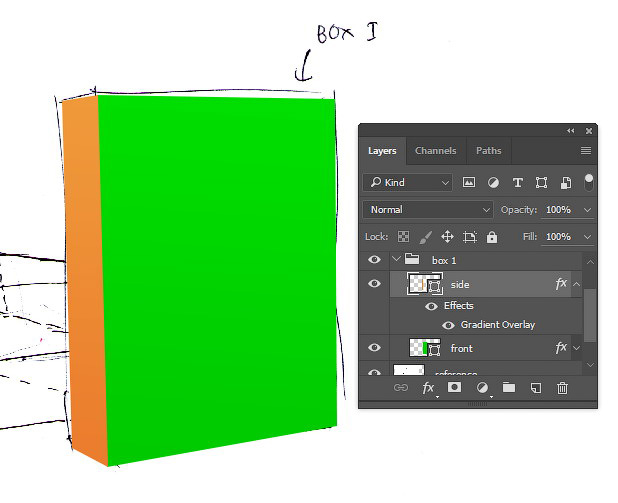Screen dimensions: 618x503
Task: Lock all attributes padlock icon
Action: coord(492,237)
